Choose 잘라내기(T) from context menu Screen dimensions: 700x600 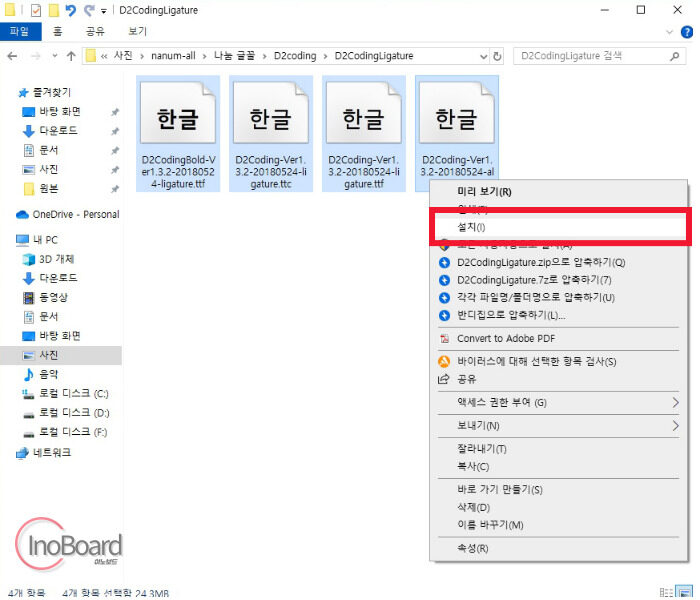tap(558, 449)
